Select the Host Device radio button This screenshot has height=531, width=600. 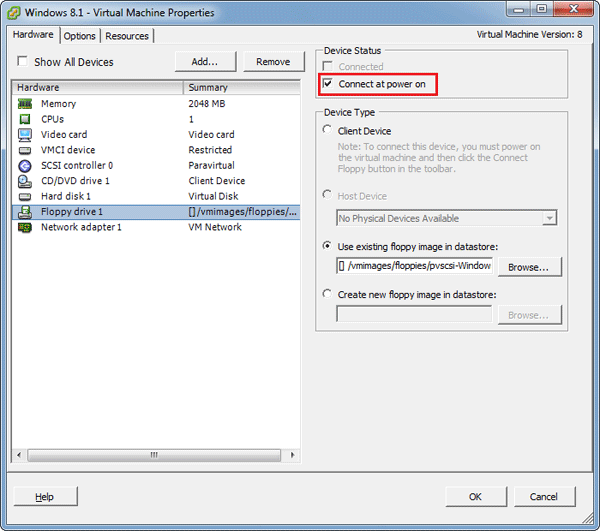327,195
